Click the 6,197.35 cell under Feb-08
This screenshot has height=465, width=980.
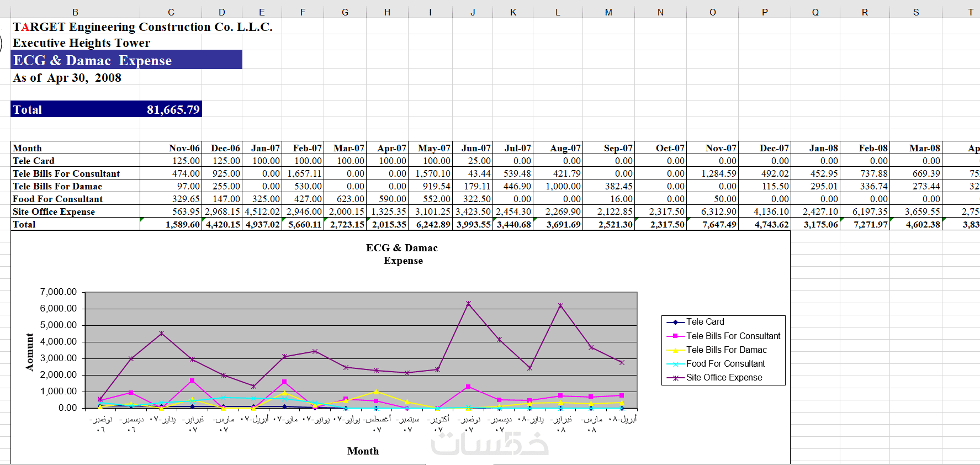point(865,212)
